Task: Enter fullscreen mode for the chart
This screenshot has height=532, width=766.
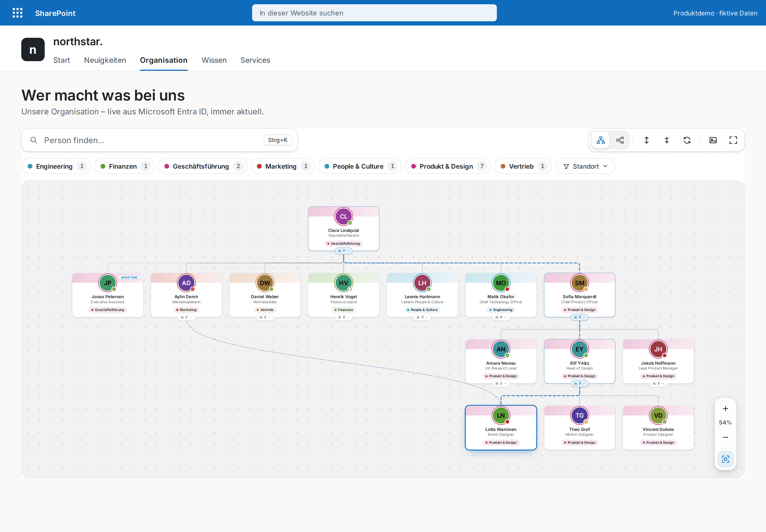Action: coord(733,140)
